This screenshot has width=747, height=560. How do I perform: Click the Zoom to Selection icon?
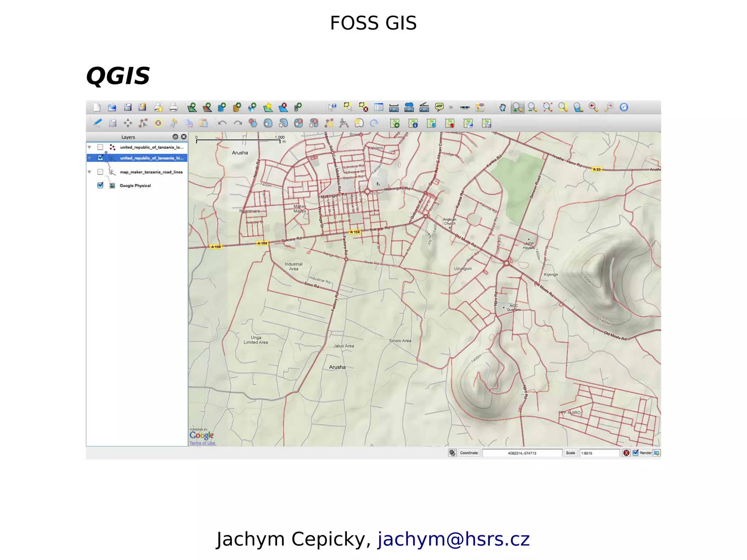click(563, 108)
